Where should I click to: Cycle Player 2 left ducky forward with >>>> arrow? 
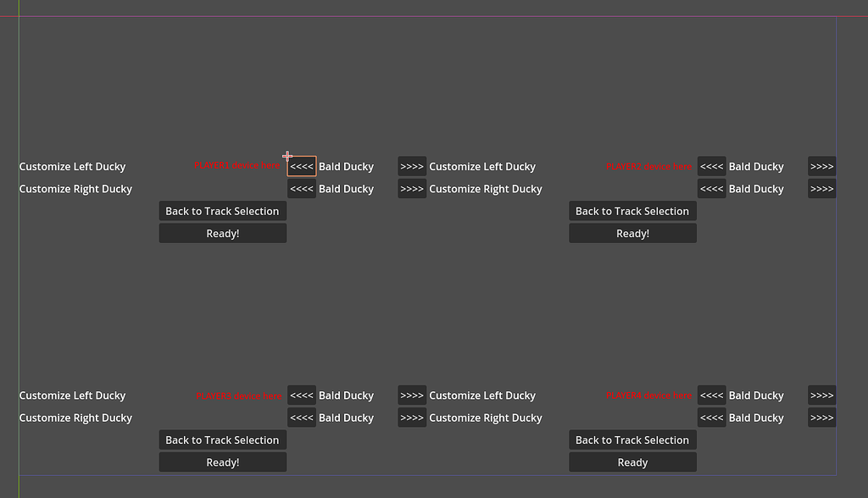[x=821, y=166]
